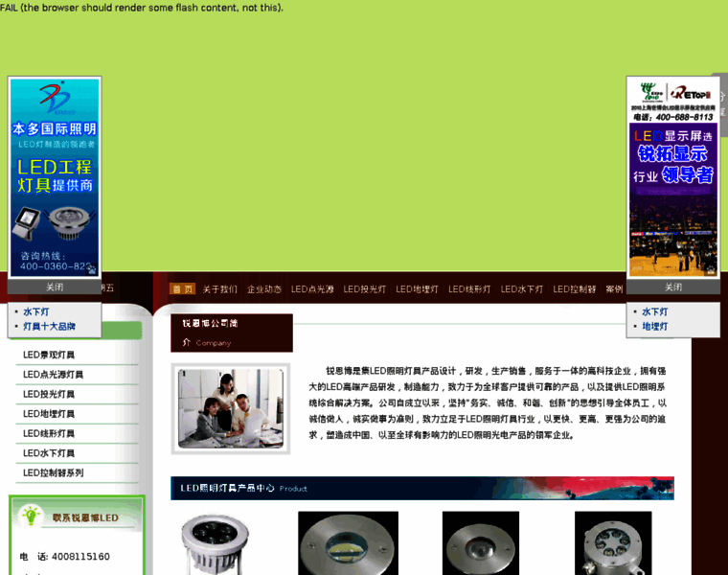Open the LED投光灯具 sidebar category
Screen dimensions: 728x575
pos(49,394)
